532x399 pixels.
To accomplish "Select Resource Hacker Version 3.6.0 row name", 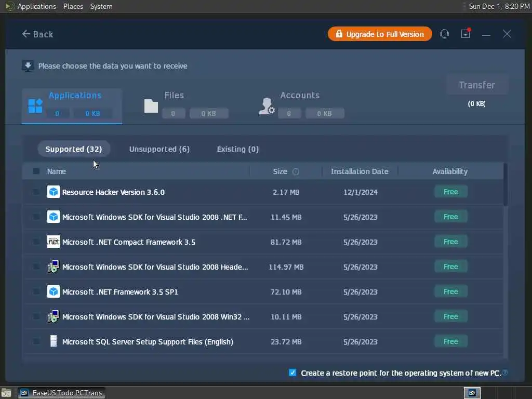I will pos(113,192).
